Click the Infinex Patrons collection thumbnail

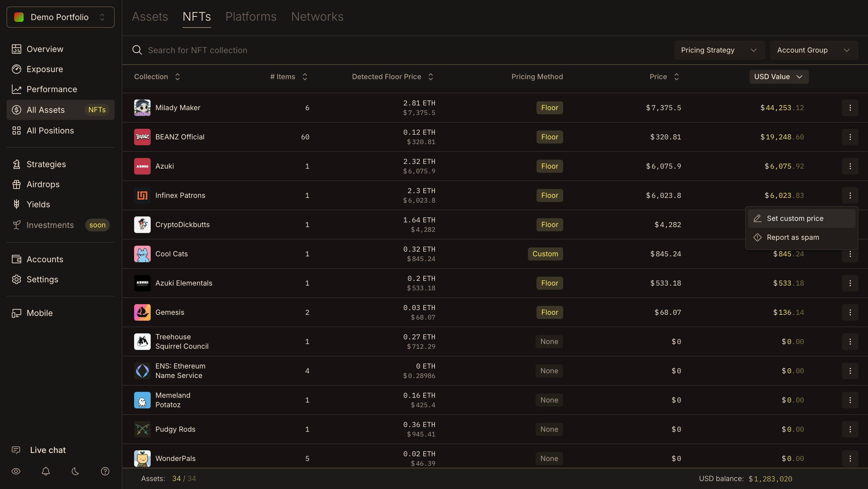coord(142,195)
